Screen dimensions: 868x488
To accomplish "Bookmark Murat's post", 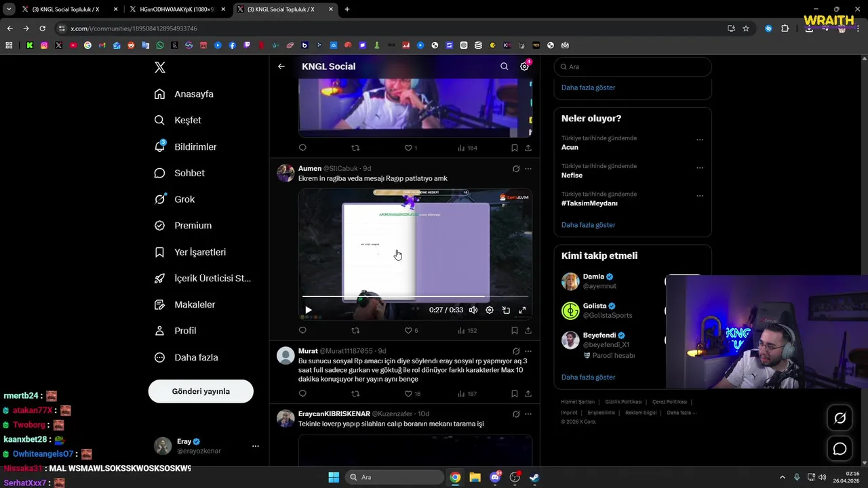I will [x=515, y=394].
